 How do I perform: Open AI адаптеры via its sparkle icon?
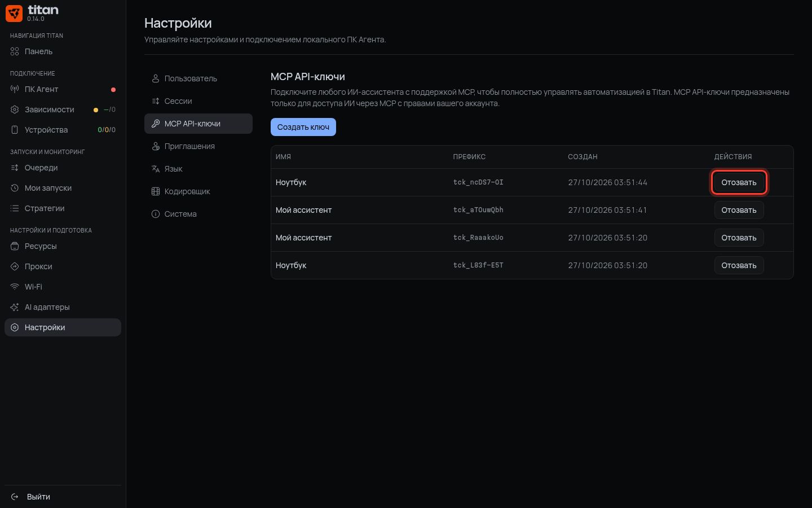click(15, 307)
